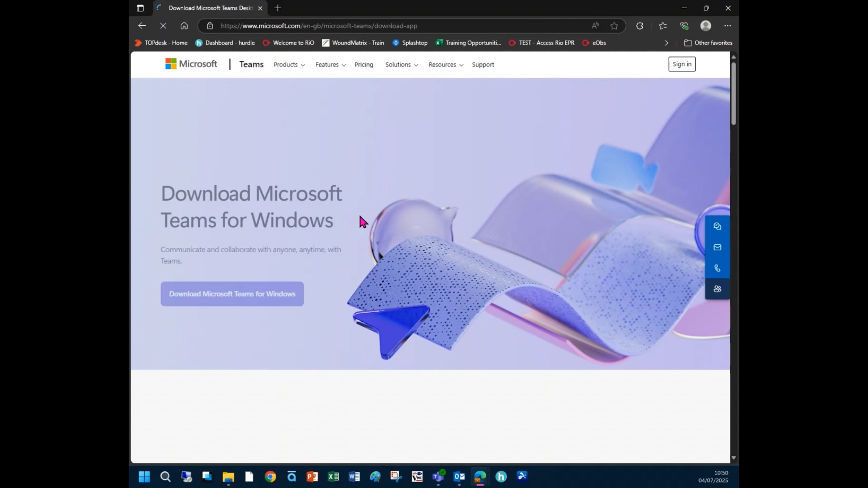This screenshot has height=488, width=868.
Task: Open the chat with sales icon
Action: coord(717,226)
